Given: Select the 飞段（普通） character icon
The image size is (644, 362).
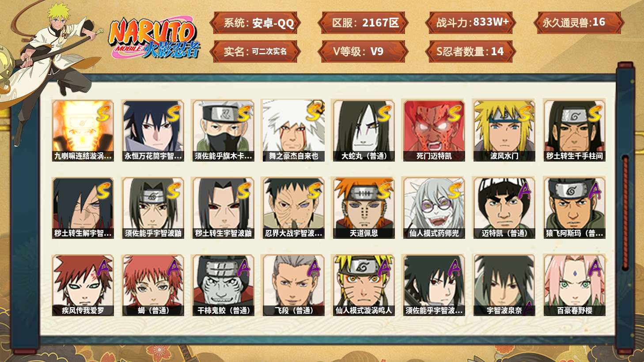Looking at the screenshot, I should click(293, 285).
